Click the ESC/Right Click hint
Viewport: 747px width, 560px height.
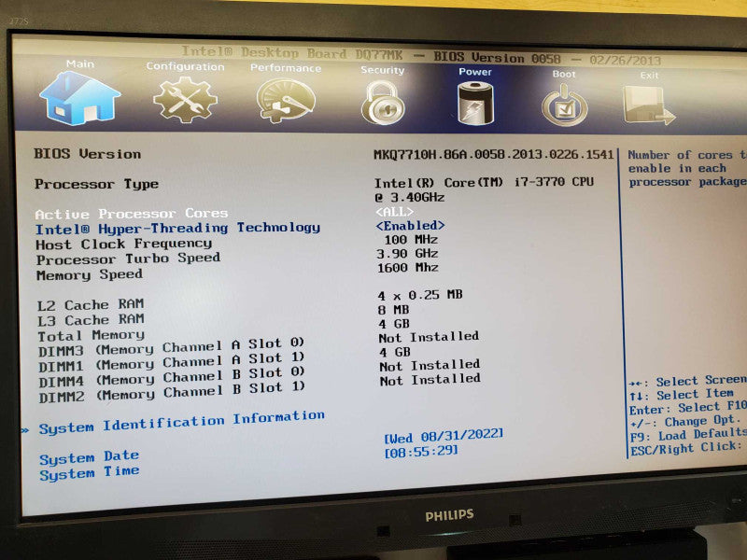pyautogui.click(x=686, y=449)
